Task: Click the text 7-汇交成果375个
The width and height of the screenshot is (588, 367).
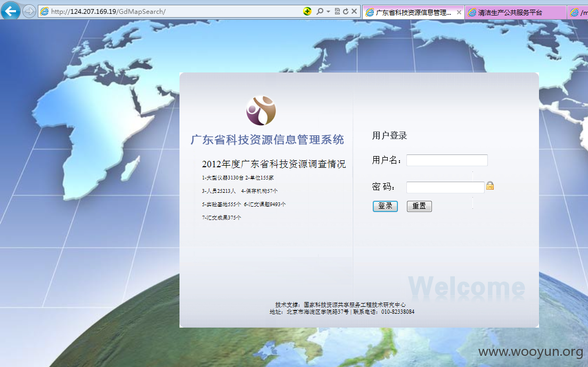Action: 221,217
